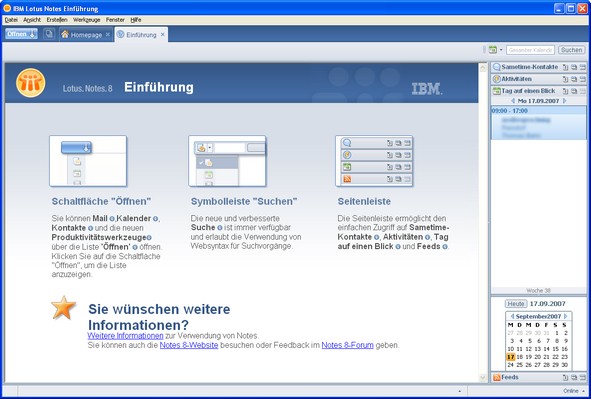The width and height of the screenshot is (591, 399).
Task: Select day 17 in the mini calendar
Action: pos(510,357)
